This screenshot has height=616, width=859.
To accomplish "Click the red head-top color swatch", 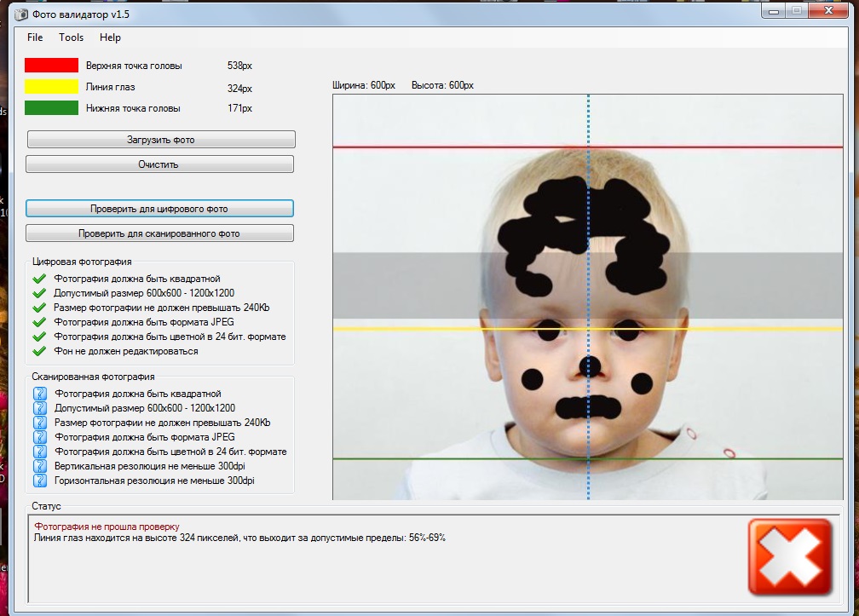I will tap(51, 65).
